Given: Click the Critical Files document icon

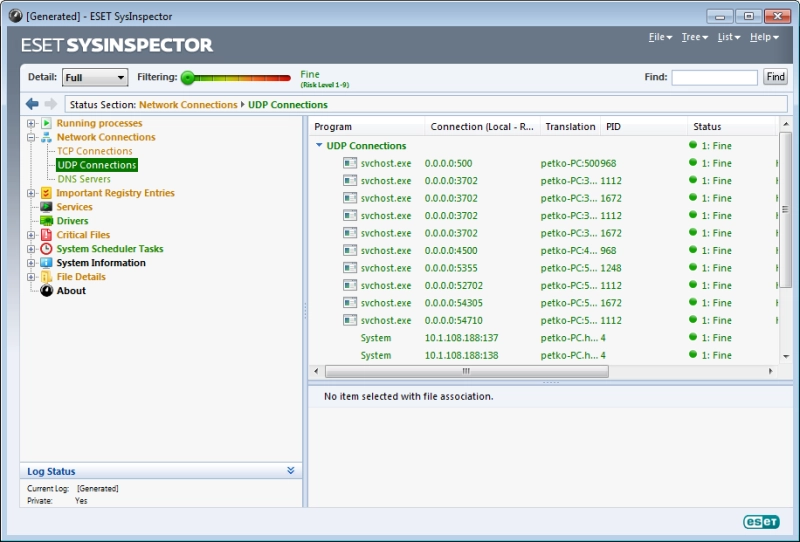Looking at the screenshot, I should point(46,235).
